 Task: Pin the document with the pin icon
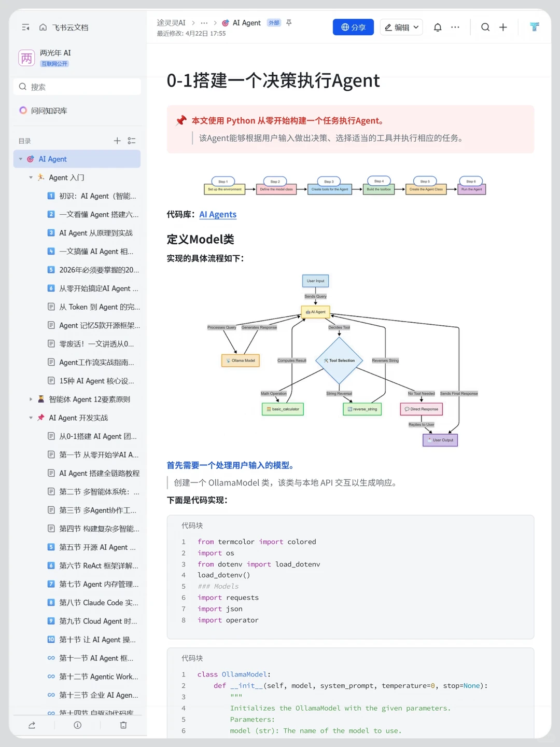[289, 23]
